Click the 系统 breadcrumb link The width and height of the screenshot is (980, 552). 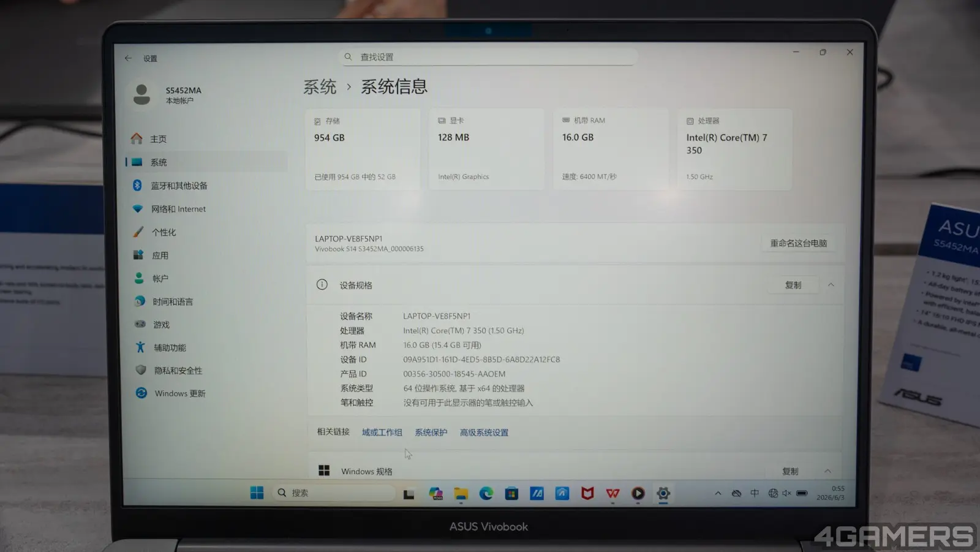pyautogui.click(x=320, y=87)
